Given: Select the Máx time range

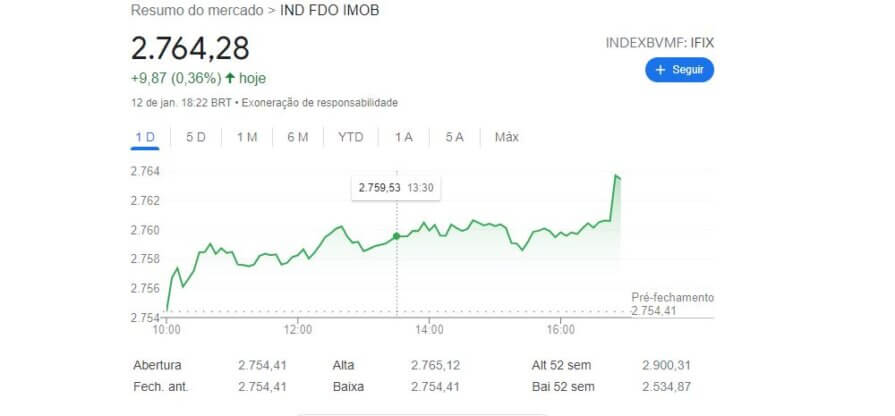Looking at the screenshot, I should 506,137.
